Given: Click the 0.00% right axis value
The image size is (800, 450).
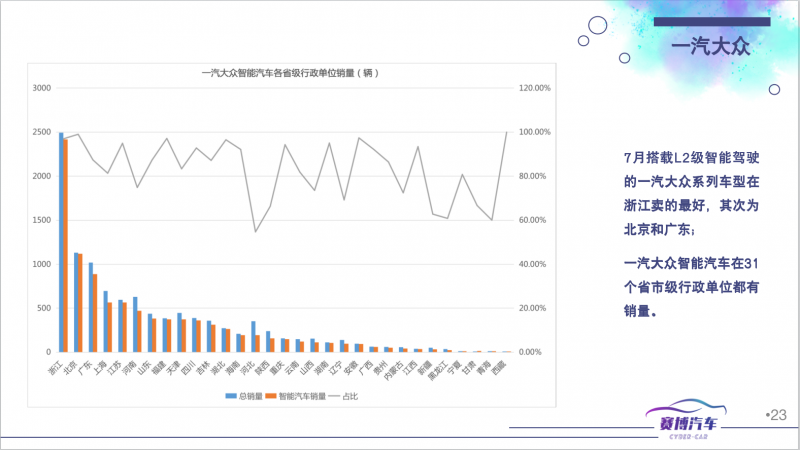Looking at the screenshot, I should (531, 352).
